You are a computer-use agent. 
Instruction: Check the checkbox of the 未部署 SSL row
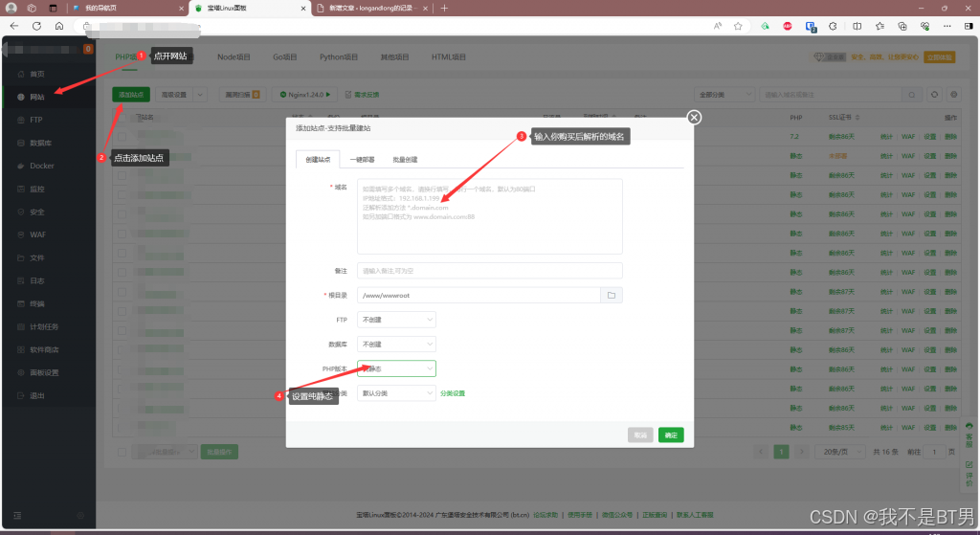pos(122,156)
